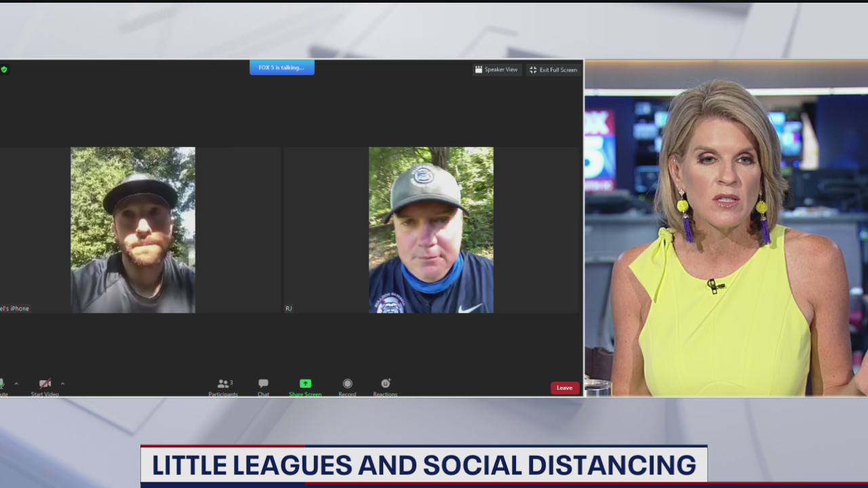Click the 'Little Leagues and Social Distancing' banner
This screenshot has width=868, height=488.
[x=423, y=466]
